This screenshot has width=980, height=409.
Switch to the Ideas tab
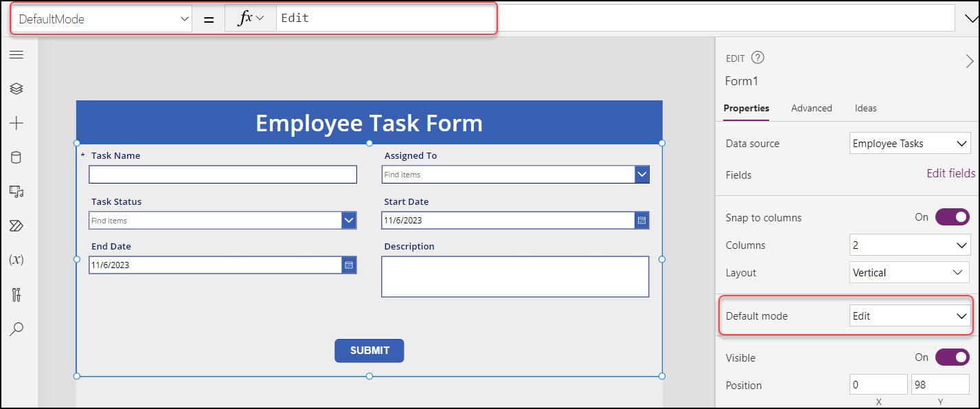(865, 108)
